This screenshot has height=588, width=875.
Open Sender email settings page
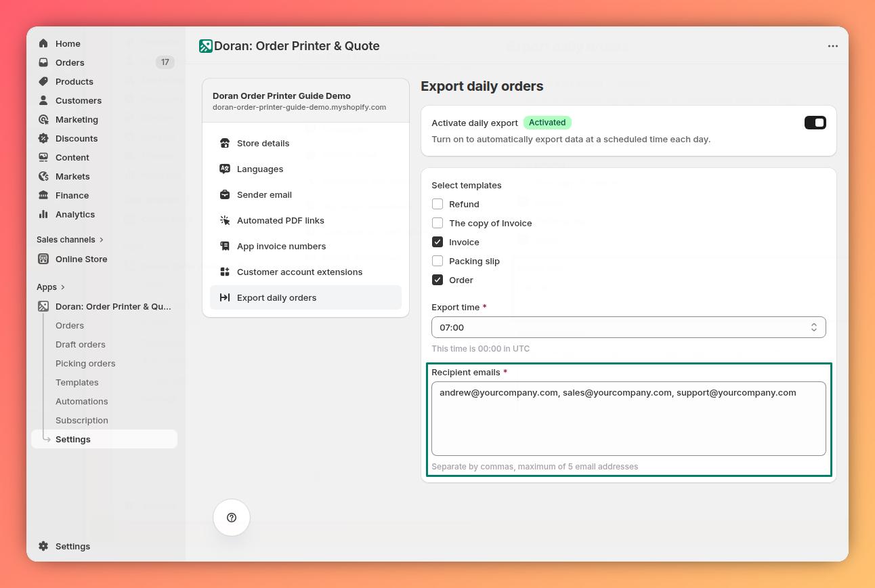pos(305,194)
